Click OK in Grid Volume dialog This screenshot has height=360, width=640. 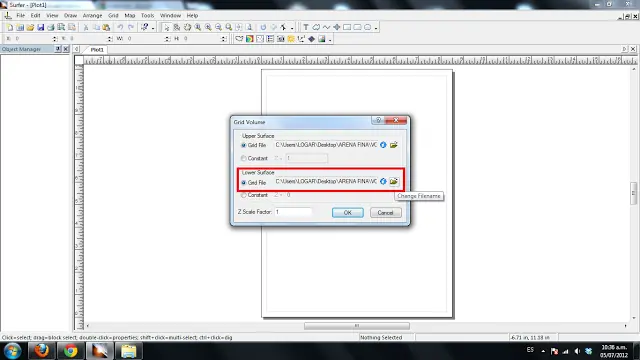[x=348, y=213]
